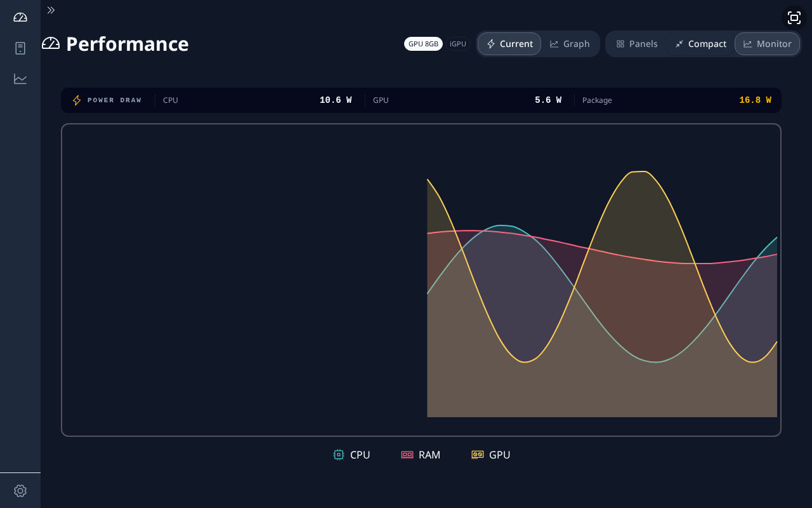Switch to Current view
The height and width of the screenshot is (508, 812).
[x=509, y=44]
